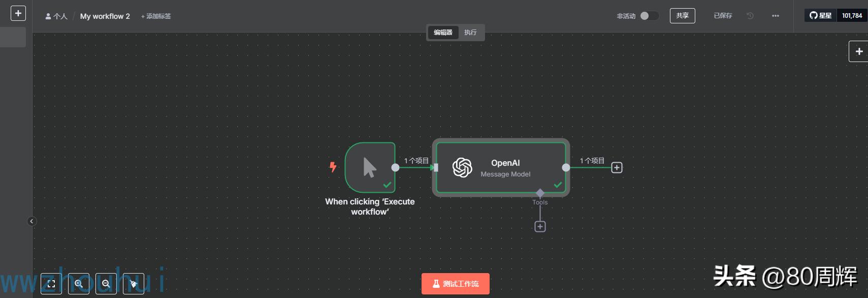Image resolution: width=868 pixels, height=298 pixels.
Task: Click the red lightning trigger indicator
Action: coord(333,167)
